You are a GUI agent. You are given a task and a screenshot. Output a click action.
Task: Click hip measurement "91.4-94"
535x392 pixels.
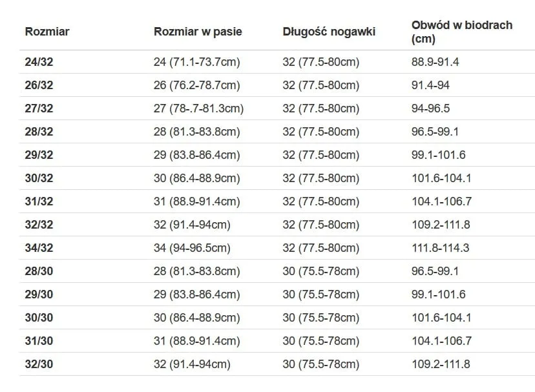coord(430,85)
